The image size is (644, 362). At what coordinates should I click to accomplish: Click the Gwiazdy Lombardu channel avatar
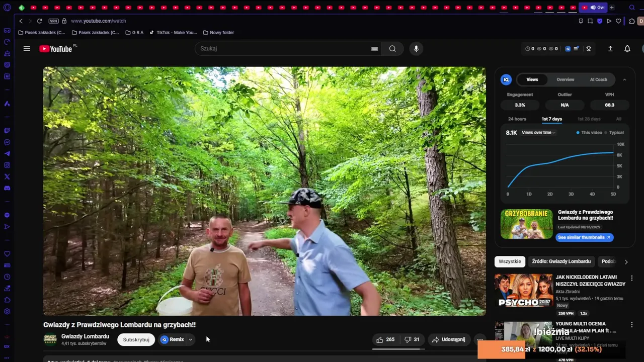pos(50,339)
